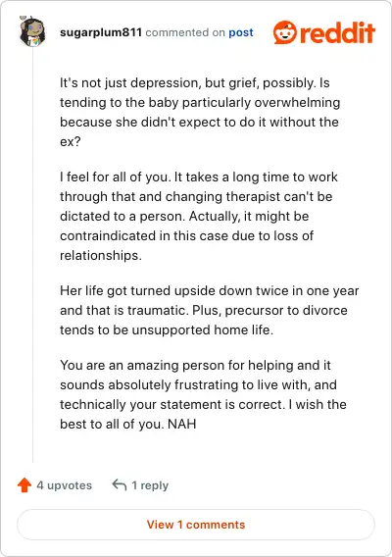Click the orange upvote arrow icon
This screenshot has width=392, height=557.
[x=24, y=484]
